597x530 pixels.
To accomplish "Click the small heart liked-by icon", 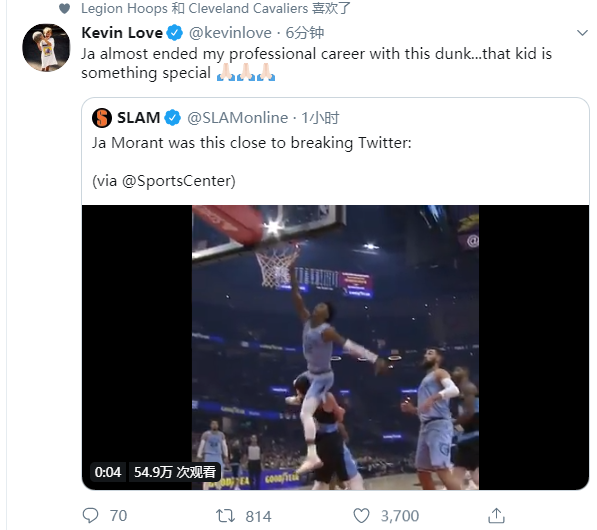I will pyautogui.click(x=65, y=8).
